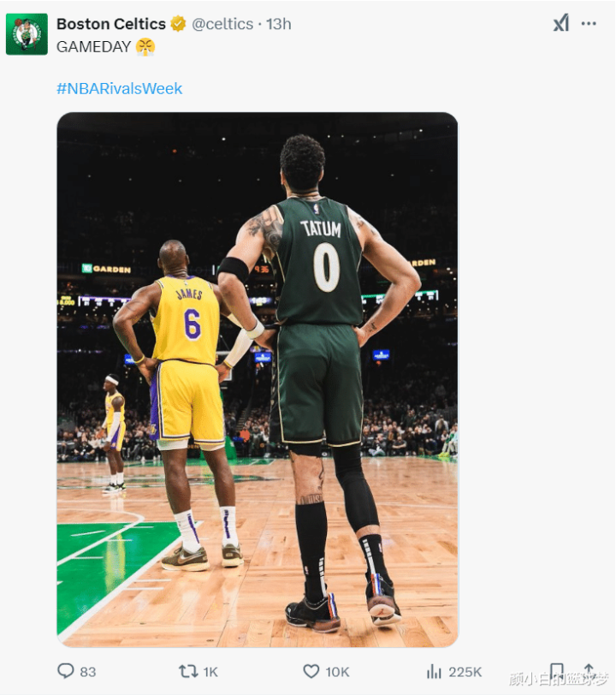Bookmark this Celtics post
Viewport: 616px width, 695px height.
557,671
